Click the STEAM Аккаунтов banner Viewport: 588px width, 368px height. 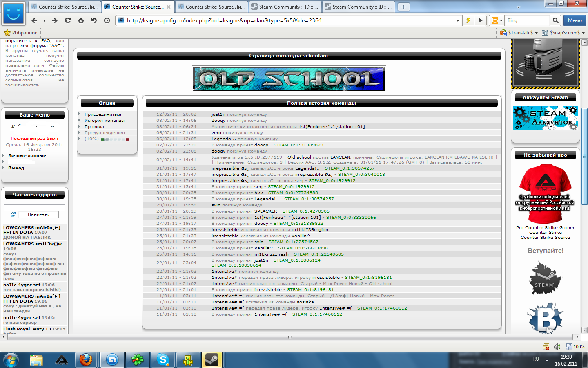pos(546,118)
